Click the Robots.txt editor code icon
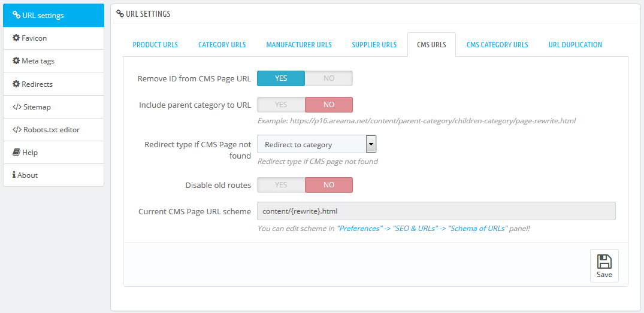This screenshot has width=644, height=313. 17,129
